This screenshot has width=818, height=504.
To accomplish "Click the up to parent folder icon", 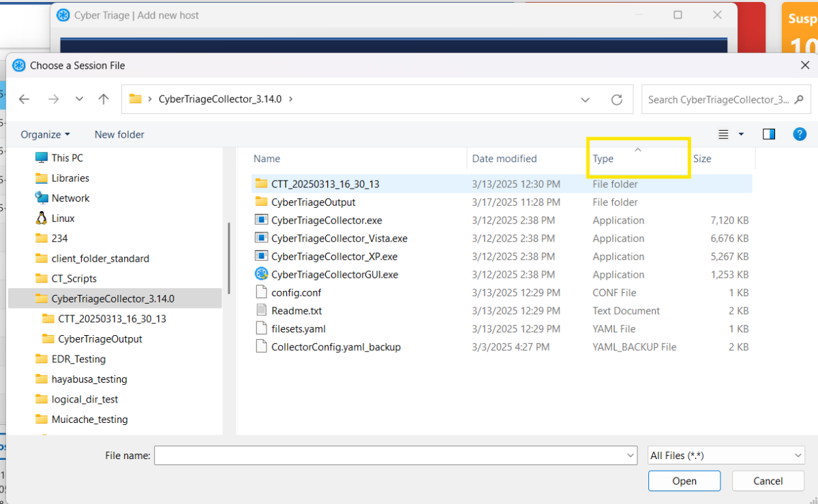I will (x=103, y=99).
